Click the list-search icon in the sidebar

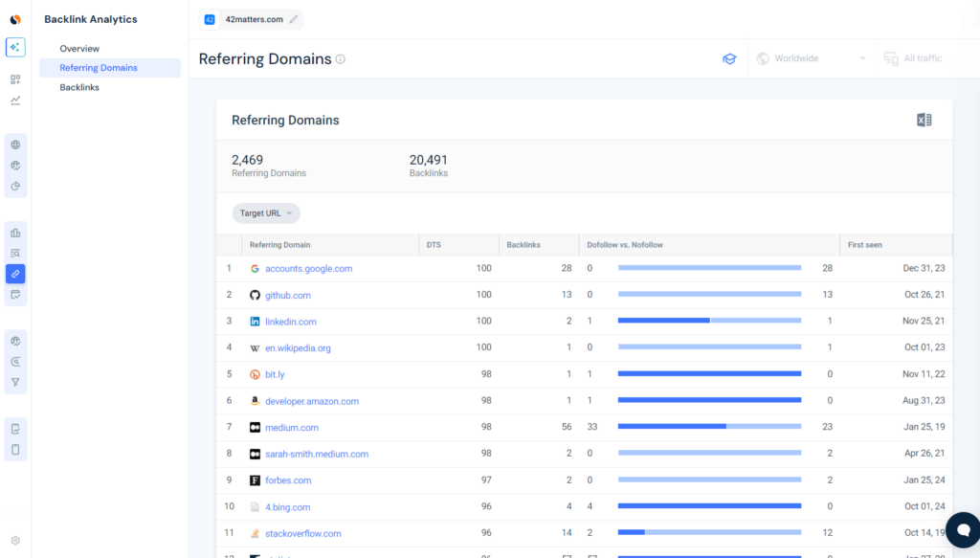(x=14, y=252)
